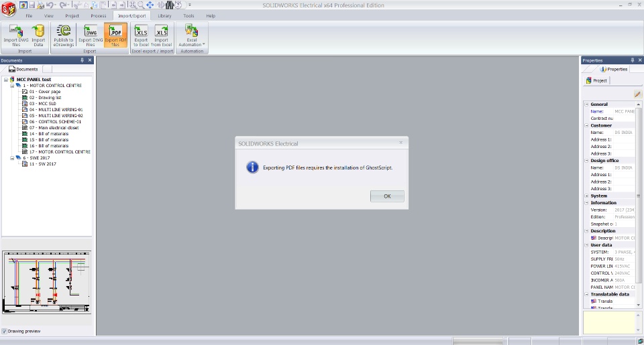Viewport: 644px width, 345px height.
Task: Click the Project button in Properties panel
Action: tap(596, 80)
